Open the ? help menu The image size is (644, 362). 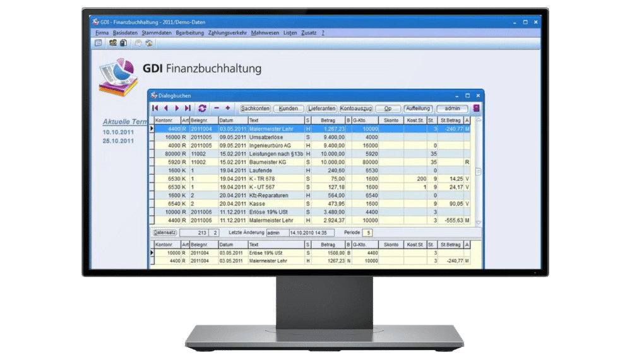point(323,33)
